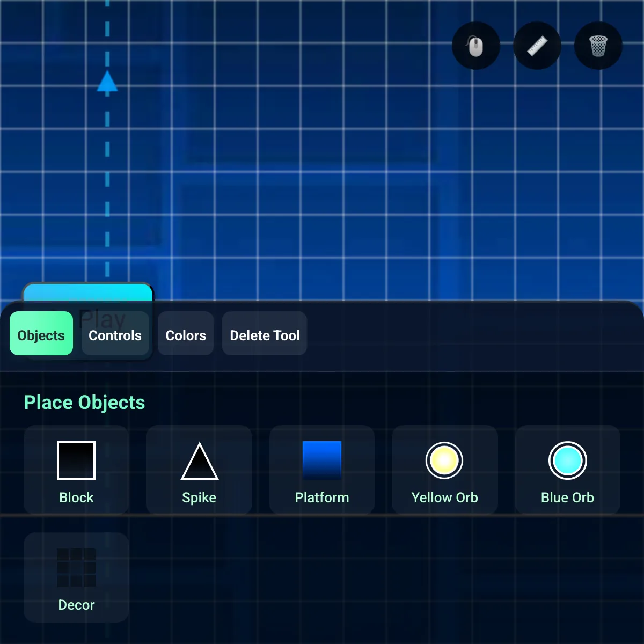Pick the blue Platform object
The height and width of the screenshot is (644, 644).
coord(322,470)
